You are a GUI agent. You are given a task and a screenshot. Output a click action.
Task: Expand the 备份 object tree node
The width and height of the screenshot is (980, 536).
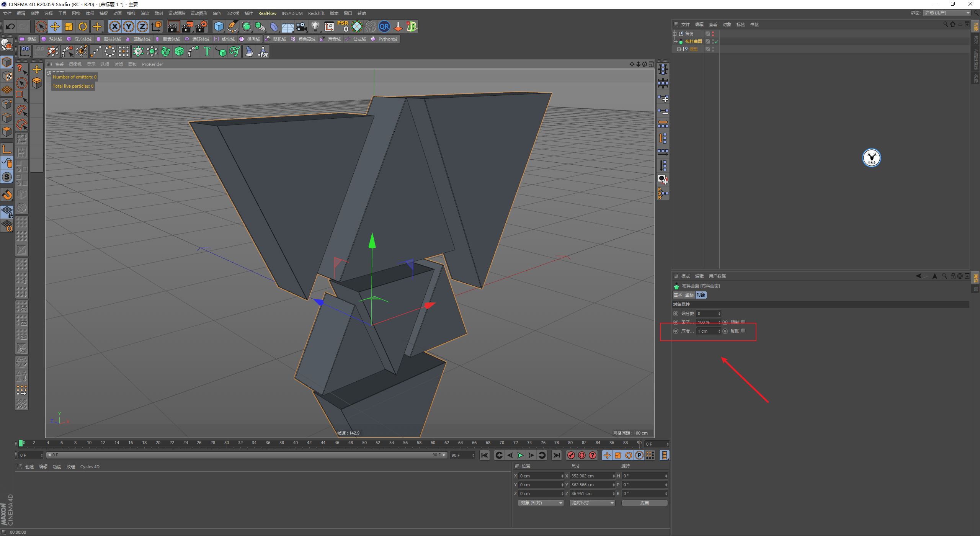[x=675, y=34]
